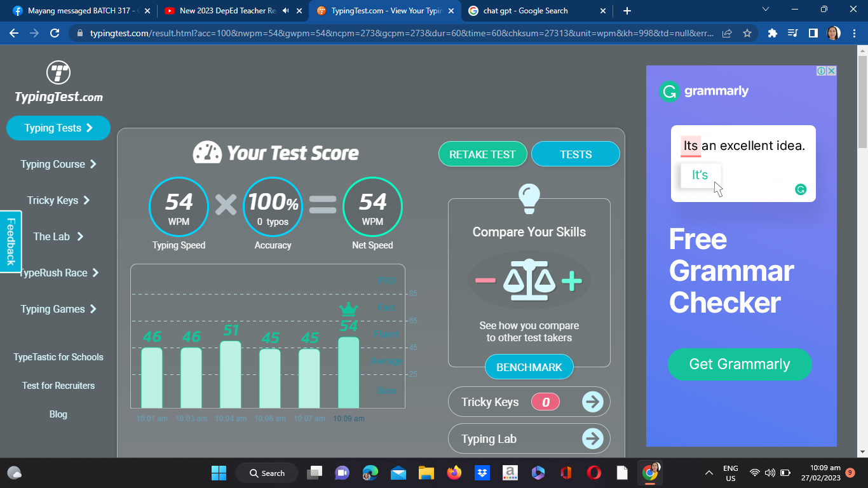Screen dimensions: 868x488
Task: Bookmark this page with the star icon
Action: click(747, 33)
